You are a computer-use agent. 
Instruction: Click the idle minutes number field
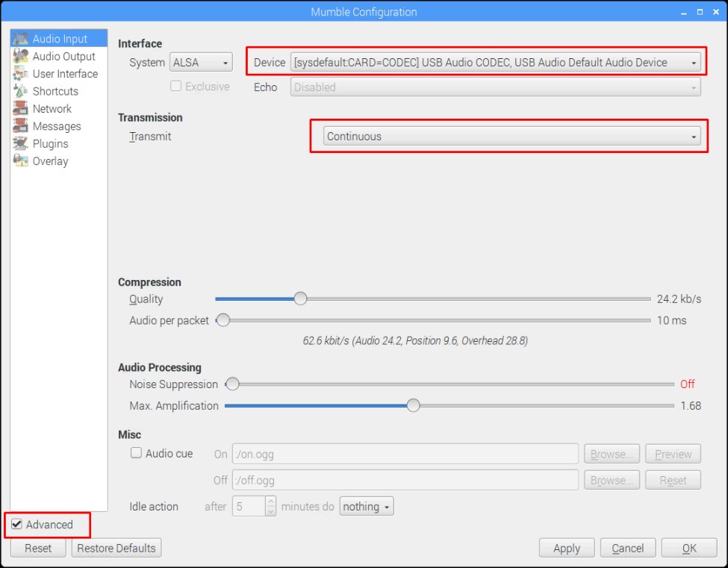coord(249,506)
